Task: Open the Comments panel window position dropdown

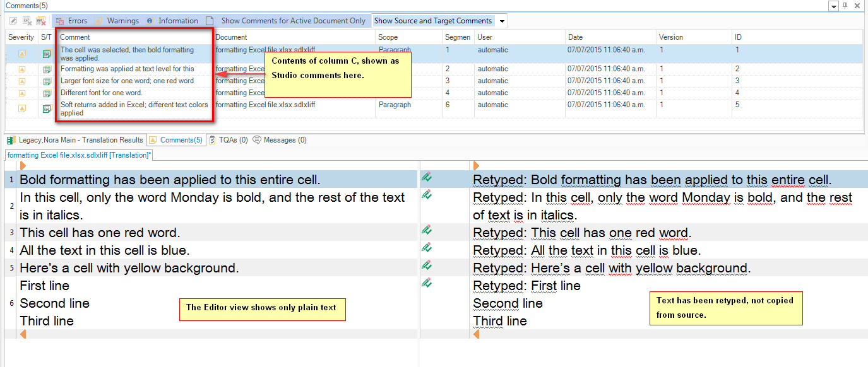Action: (834, 6)
